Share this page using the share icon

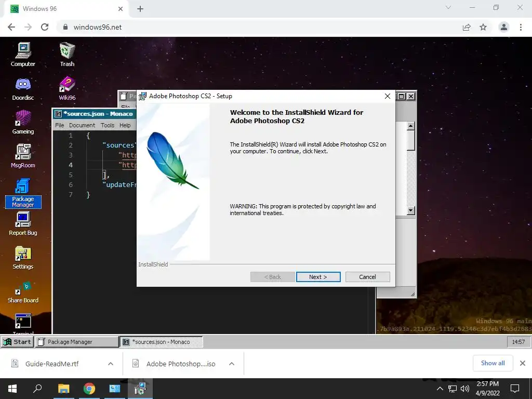click(467, 27)
